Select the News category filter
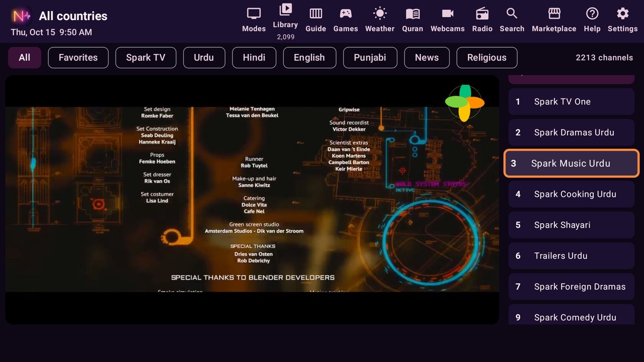The width and height of the screenshot is (644, 362). (427, 58)
